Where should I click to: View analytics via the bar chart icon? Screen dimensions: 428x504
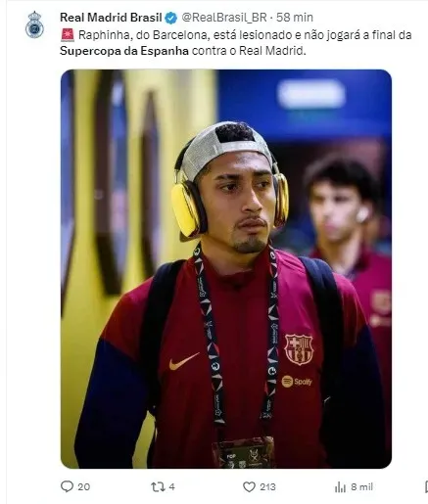pos(340,487)
